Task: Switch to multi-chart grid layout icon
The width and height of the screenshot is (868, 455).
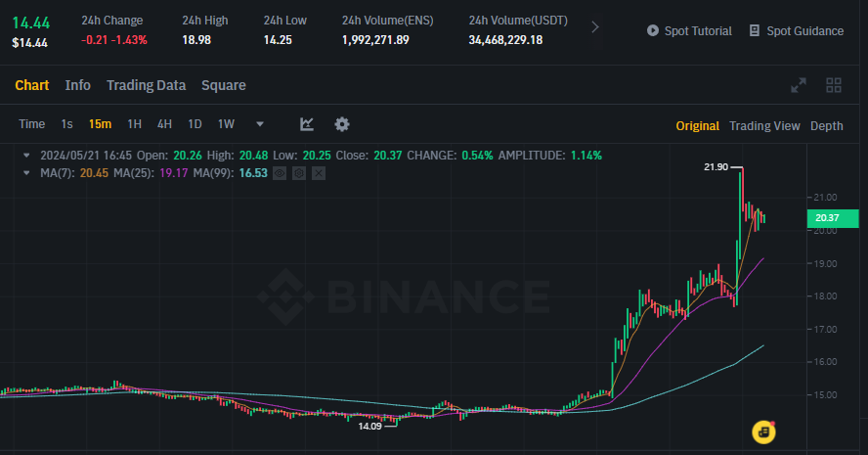Action: pyautogui.click(x=833, y=85)
